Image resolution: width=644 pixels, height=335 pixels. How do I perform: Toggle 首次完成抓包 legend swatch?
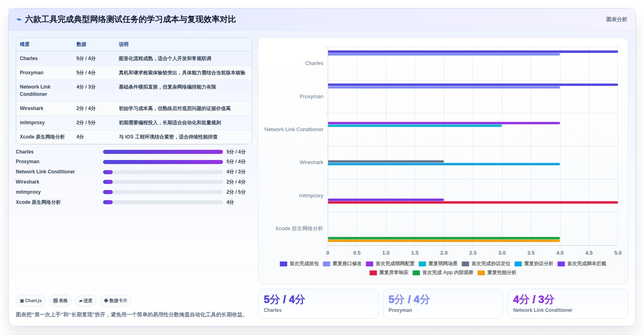[x=283, y=264]
